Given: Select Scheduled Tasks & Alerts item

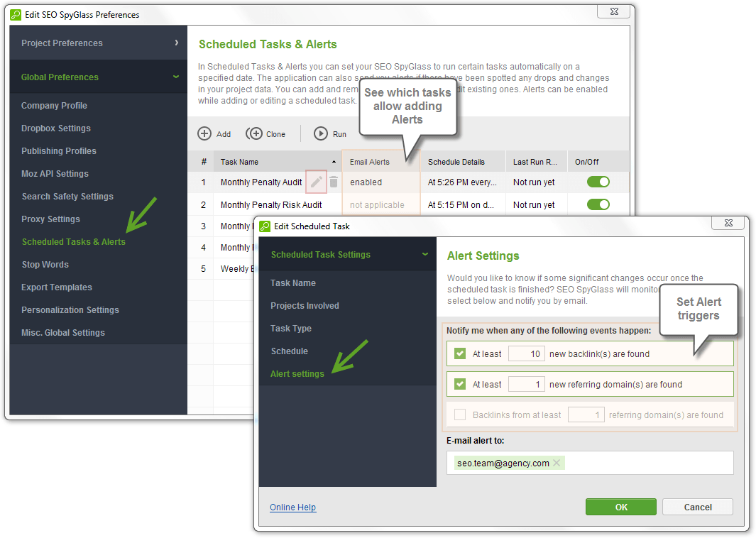Looking at the screenshot, I should tap(73, 241).
